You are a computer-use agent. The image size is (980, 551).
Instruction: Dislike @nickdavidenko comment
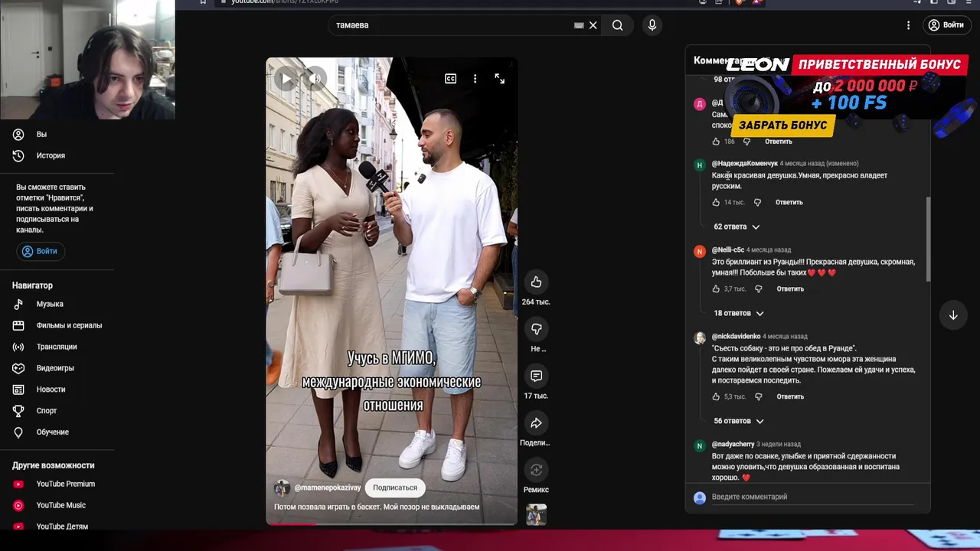click(x=758, y=396)
